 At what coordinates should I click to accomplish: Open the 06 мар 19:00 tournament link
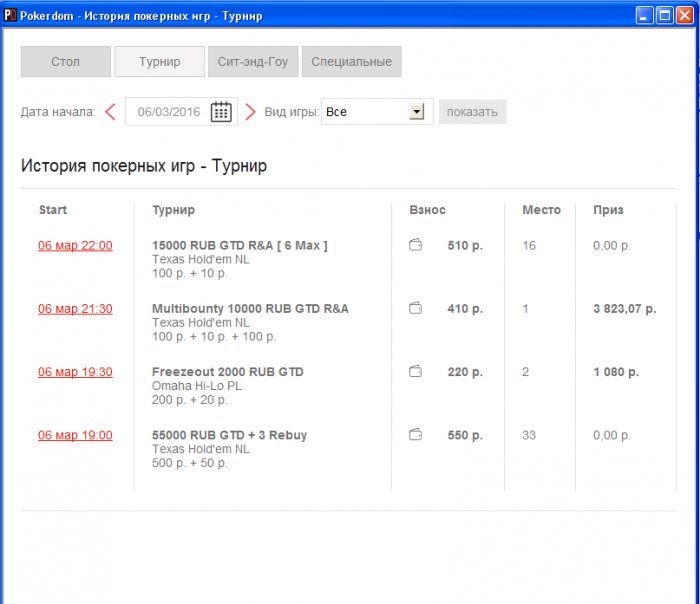[75, 435]
